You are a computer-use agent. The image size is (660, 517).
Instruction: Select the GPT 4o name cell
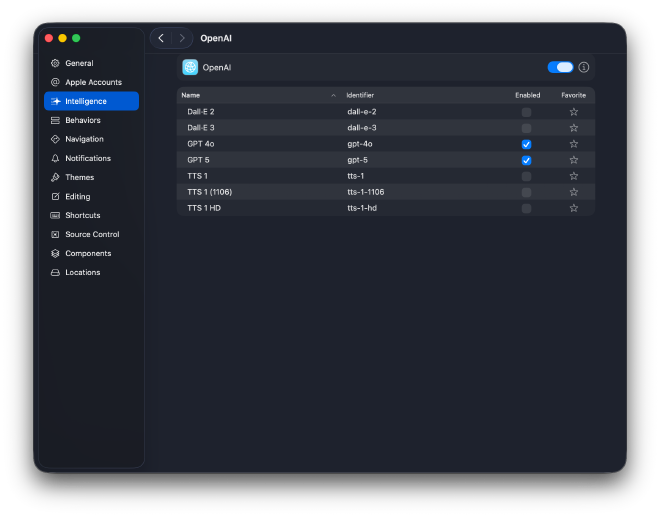201,144
